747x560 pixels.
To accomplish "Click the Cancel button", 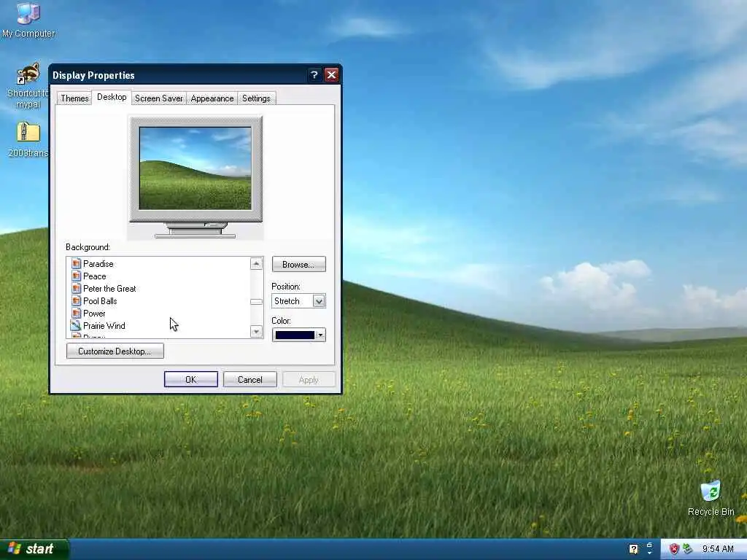I will (x=249, y=379).
